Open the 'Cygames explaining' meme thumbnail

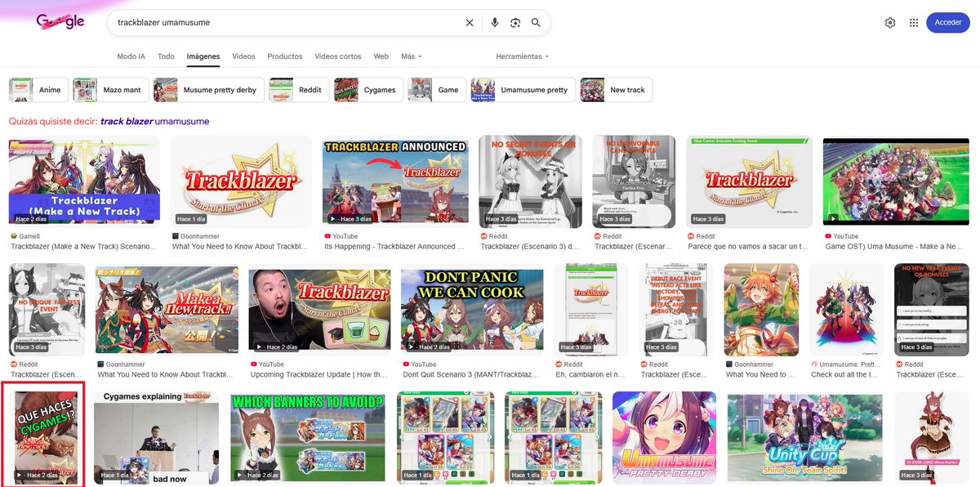click(157, 437)
